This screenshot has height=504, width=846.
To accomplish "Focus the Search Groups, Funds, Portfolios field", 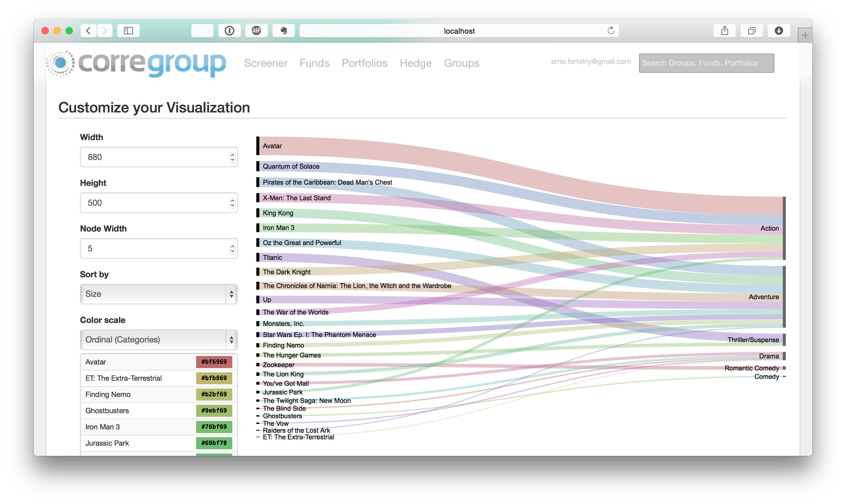I will coord(706,63).
